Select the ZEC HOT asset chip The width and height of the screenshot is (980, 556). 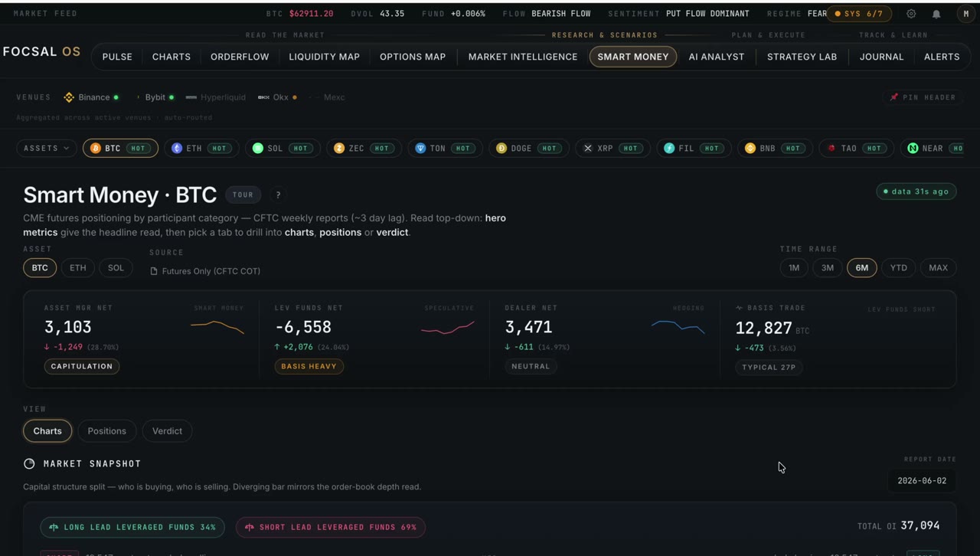364,149
